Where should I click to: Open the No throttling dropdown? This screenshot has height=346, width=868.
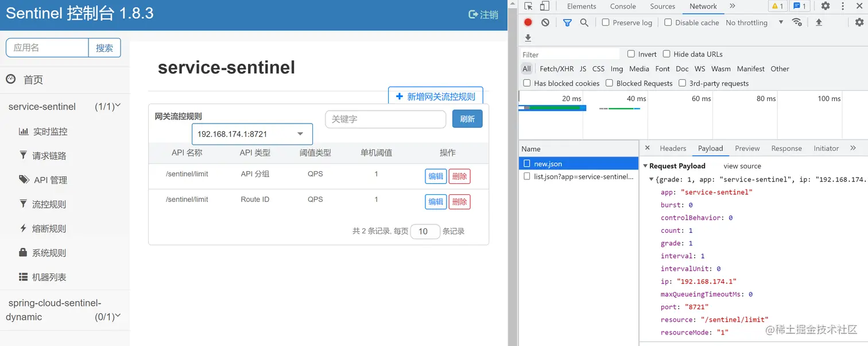tap(754, 22)
